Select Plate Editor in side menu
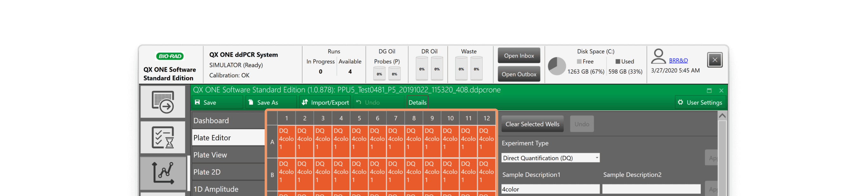Screen dimensions: 868x196 (228, 138)
